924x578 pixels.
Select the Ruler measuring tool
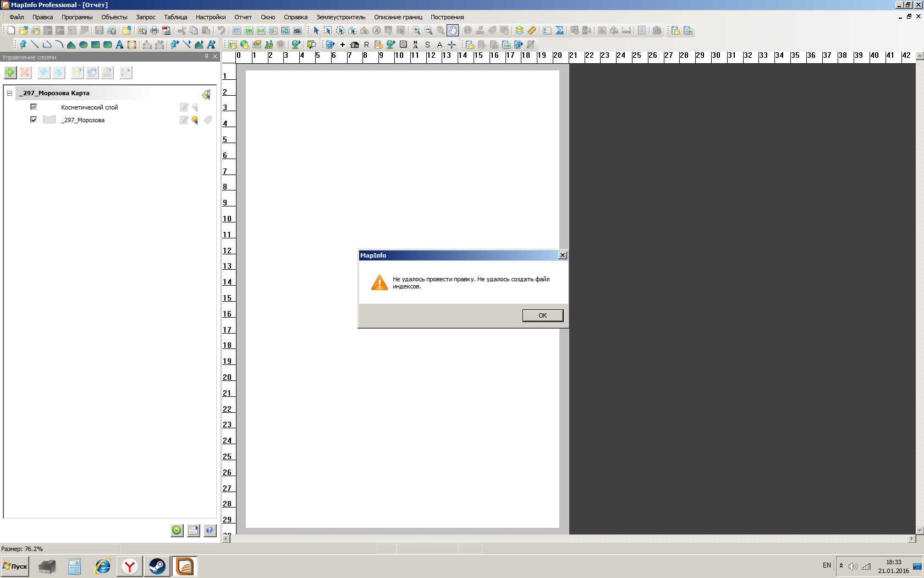click(531, 30)
